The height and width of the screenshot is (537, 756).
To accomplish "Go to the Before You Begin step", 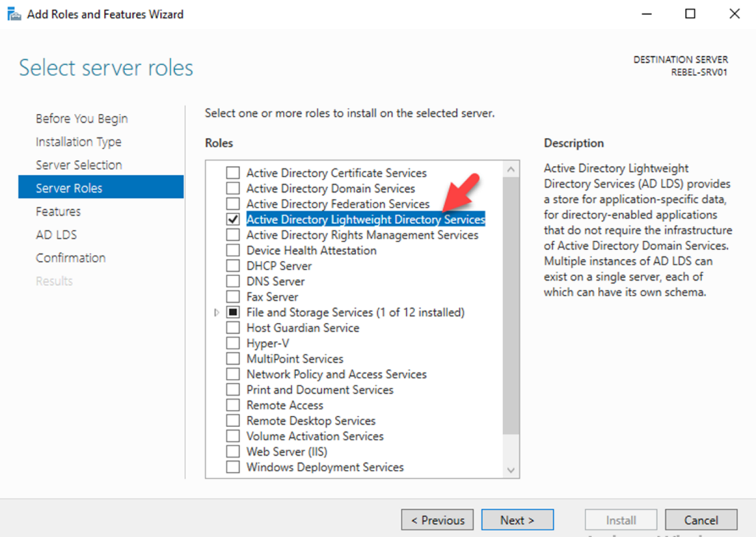I will click(81, 118).
